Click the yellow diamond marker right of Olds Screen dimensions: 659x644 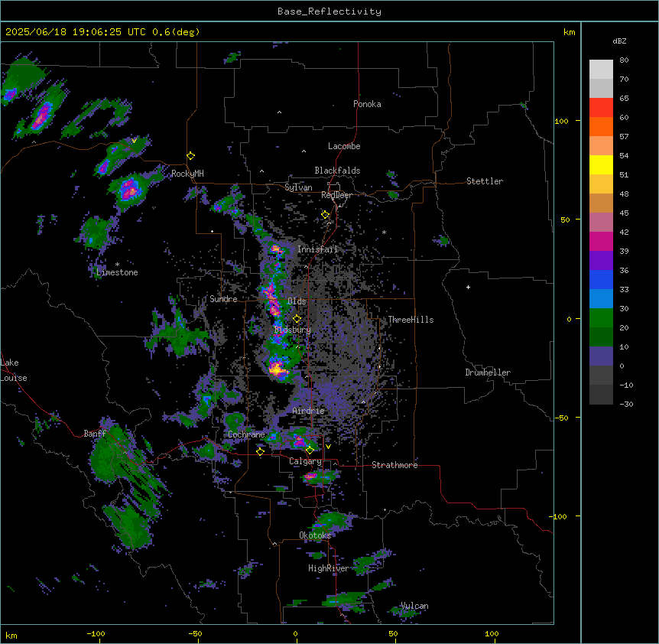pyautogui.click(x=297, y=319)
